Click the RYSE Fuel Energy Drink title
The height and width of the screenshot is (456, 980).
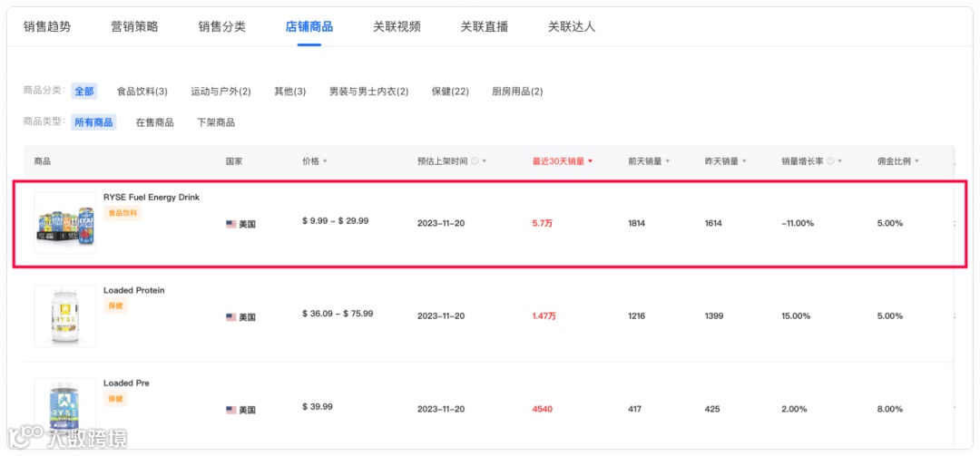click(152, 198)
